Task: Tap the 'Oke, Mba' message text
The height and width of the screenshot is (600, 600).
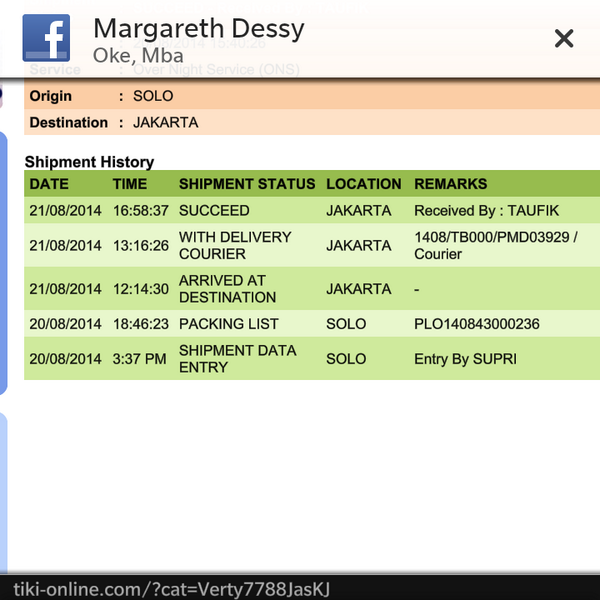Action: tap(138, 56)
